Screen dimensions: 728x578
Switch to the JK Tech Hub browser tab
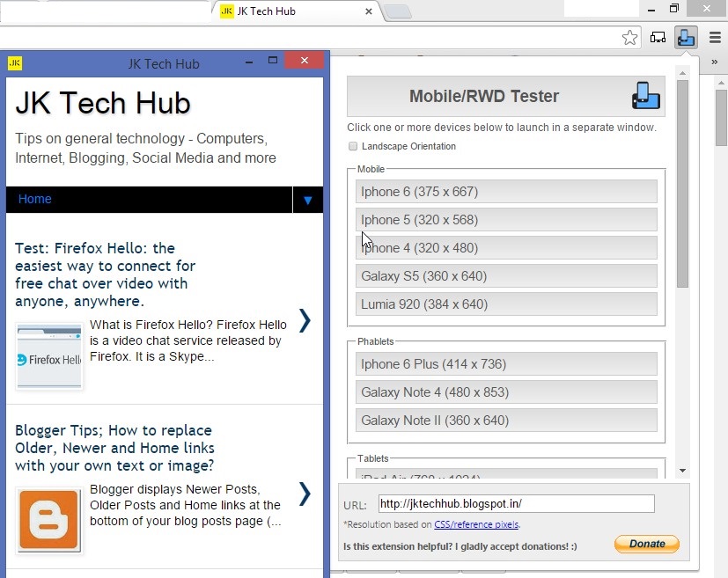coord(298,11)
